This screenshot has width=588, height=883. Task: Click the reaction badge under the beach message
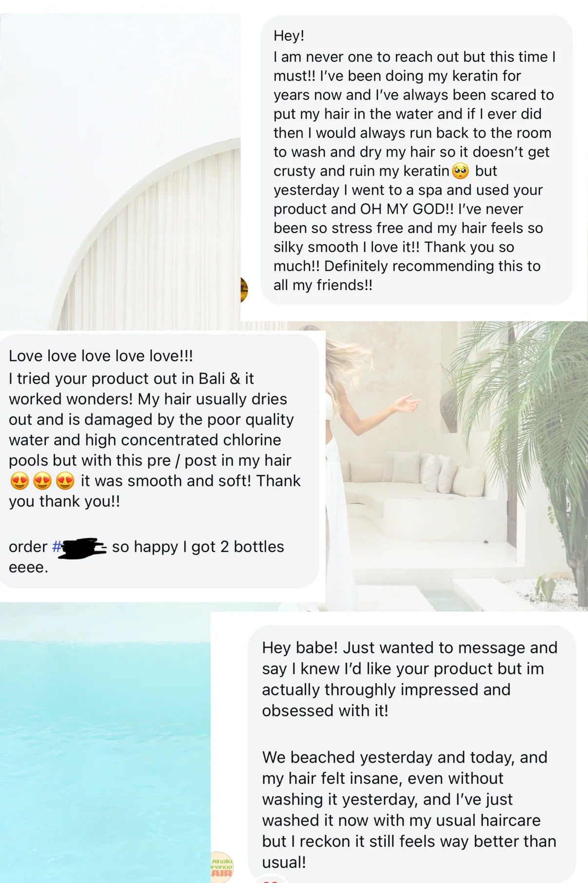click(x=270, y=880)
